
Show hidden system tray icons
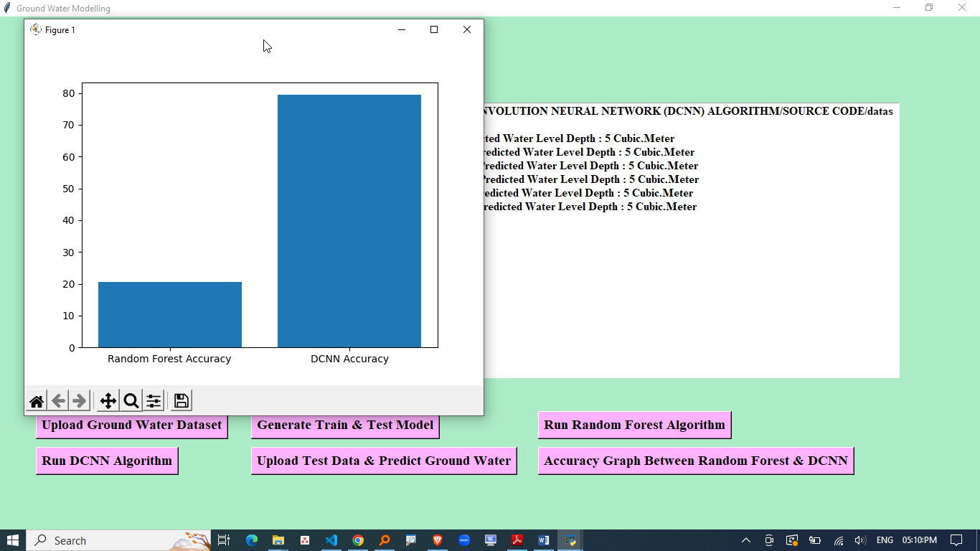click(746, 540)
